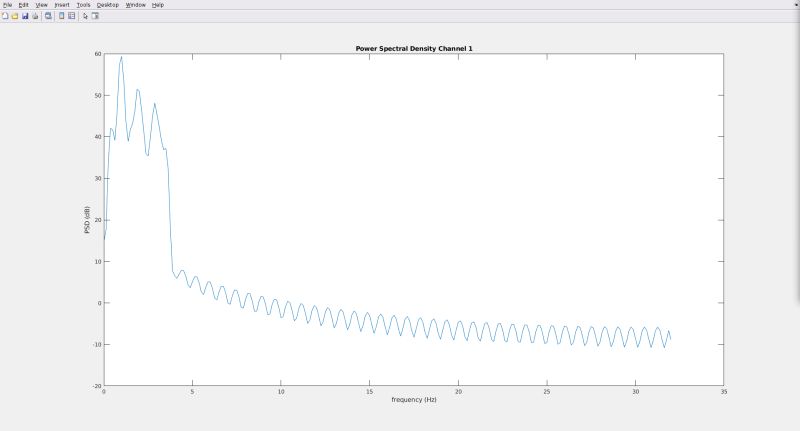Screen dimensions: 800x431
Task: Click the Insert Legend icon
Action: 71,16
